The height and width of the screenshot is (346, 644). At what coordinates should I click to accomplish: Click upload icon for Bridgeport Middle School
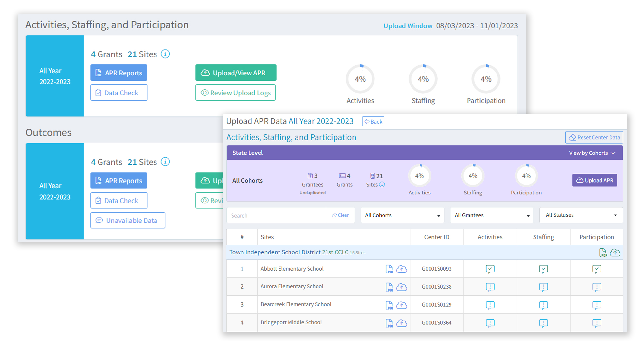[x=402, y=323]
